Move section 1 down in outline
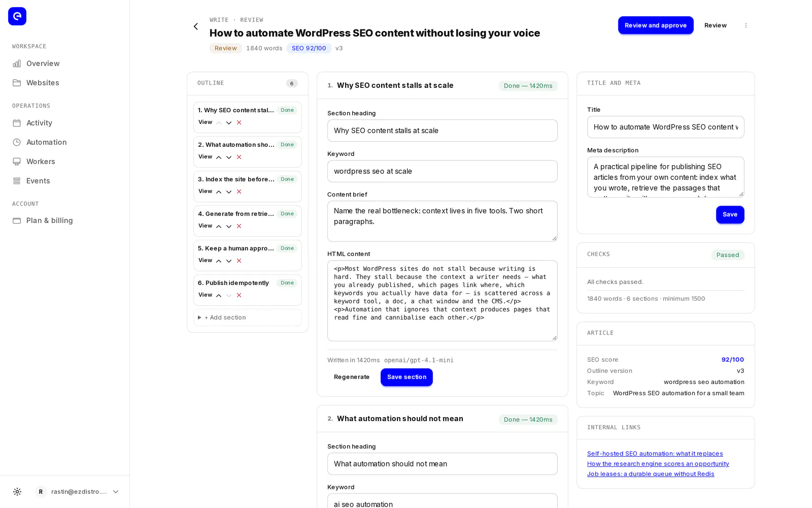Viewport: 812px width, 508px height. tap(229, 123)
